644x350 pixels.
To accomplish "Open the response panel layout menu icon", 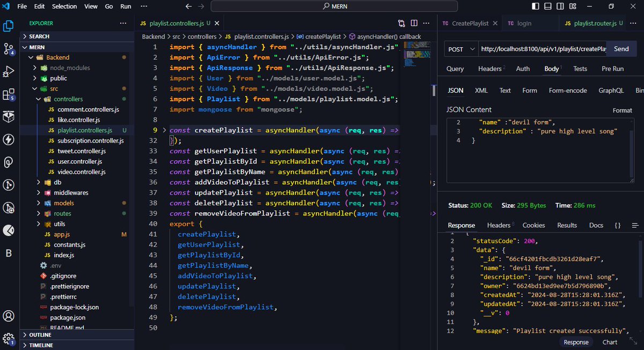I will [635, 226].
